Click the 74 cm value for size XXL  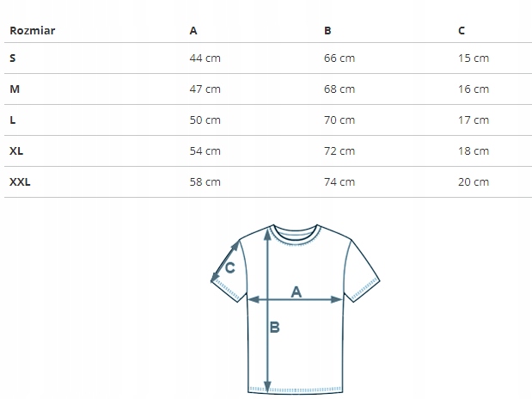pyautogui.click(x=339, y=182)
